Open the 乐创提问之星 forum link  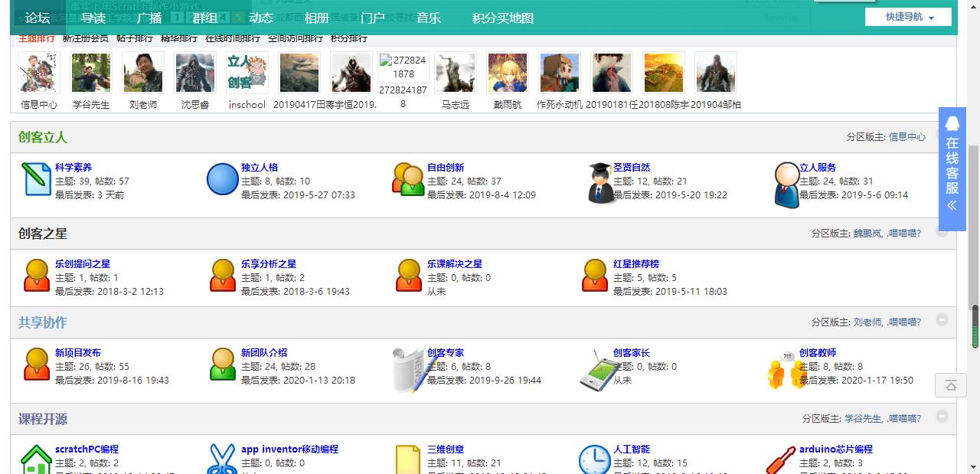[83, 264]
